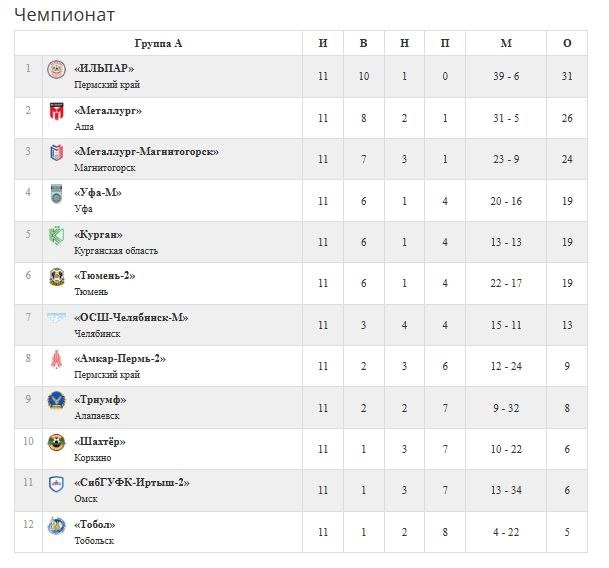The width and height of the screenshot is (609, 568).
Task: Click the Амкар-Пермь-2 red logo
Action: pos(56,360)
